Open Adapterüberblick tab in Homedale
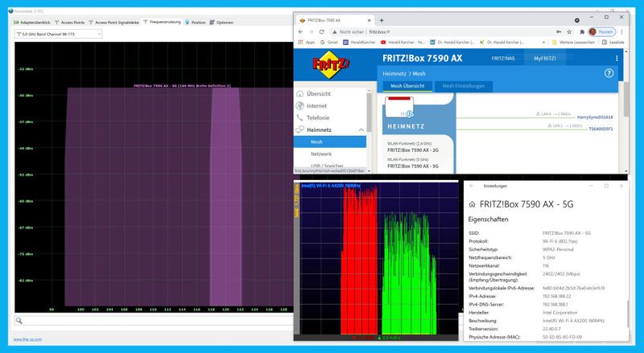Image resolution: width=644 pixels, height=353 pixels. click(x=32, y=23)
